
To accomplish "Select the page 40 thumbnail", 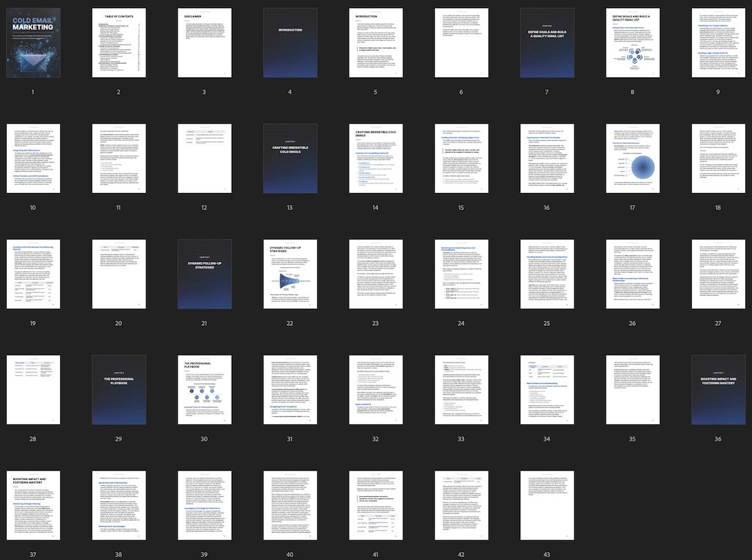I will click(x=290, y=506).
